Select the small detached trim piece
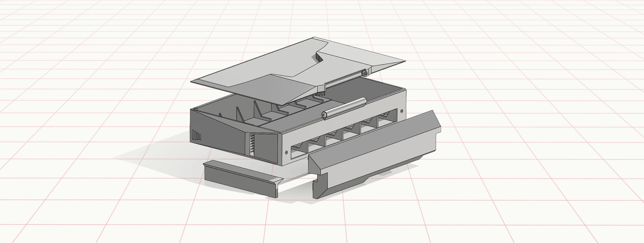The height and width of the screenshot is (243, 644). point(242,179)
